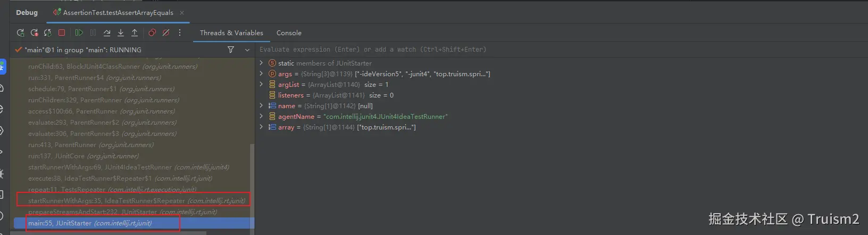
Task: Expand the array variable node
Action: pyautogui.click(x=261, y=127)
